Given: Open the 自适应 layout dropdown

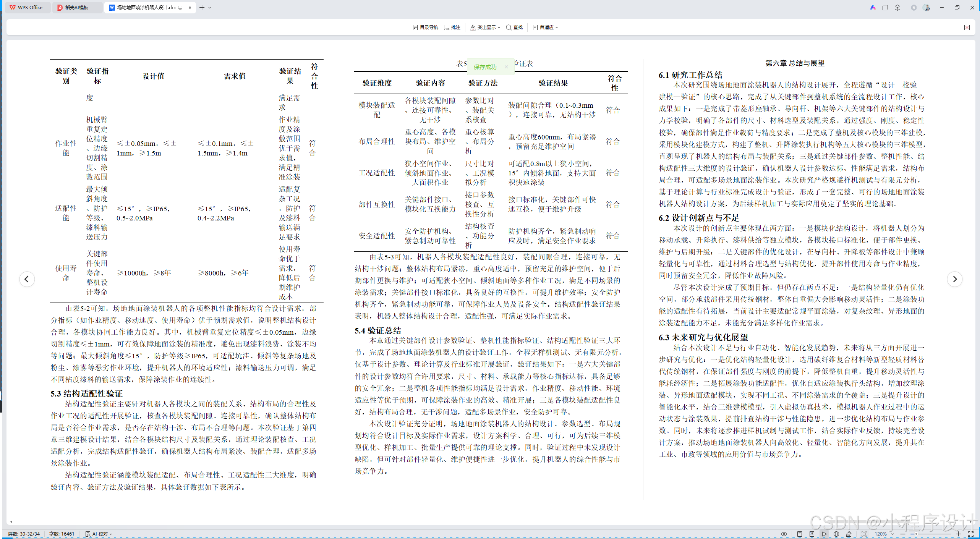Looking at the screenshot, I should click(545, 28).
